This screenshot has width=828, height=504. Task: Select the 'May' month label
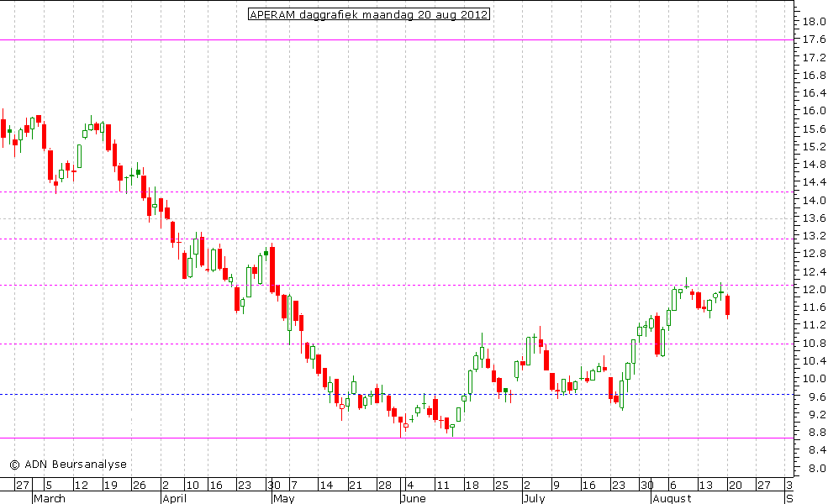point(283,498)
